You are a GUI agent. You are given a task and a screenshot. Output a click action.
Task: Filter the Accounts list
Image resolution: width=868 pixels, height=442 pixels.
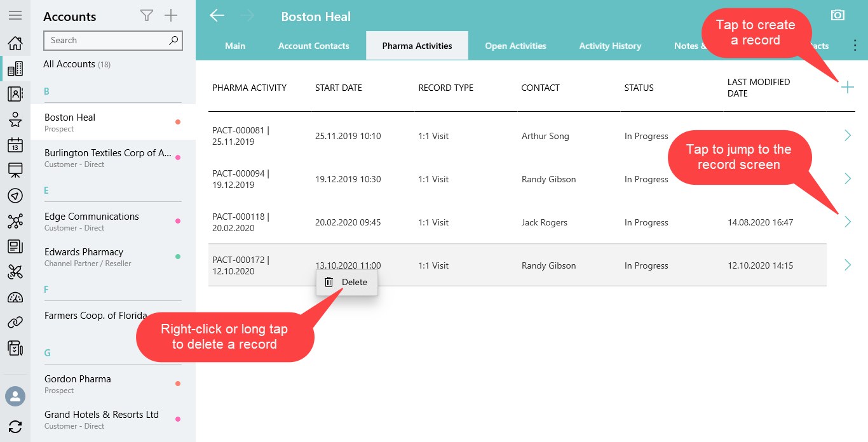tap(147, 16)
